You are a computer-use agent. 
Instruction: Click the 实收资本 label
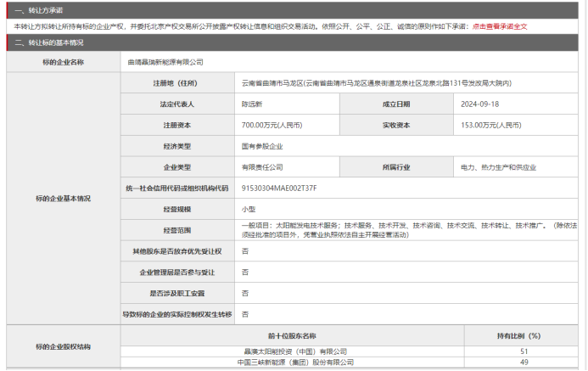click(x=396, y=126)
